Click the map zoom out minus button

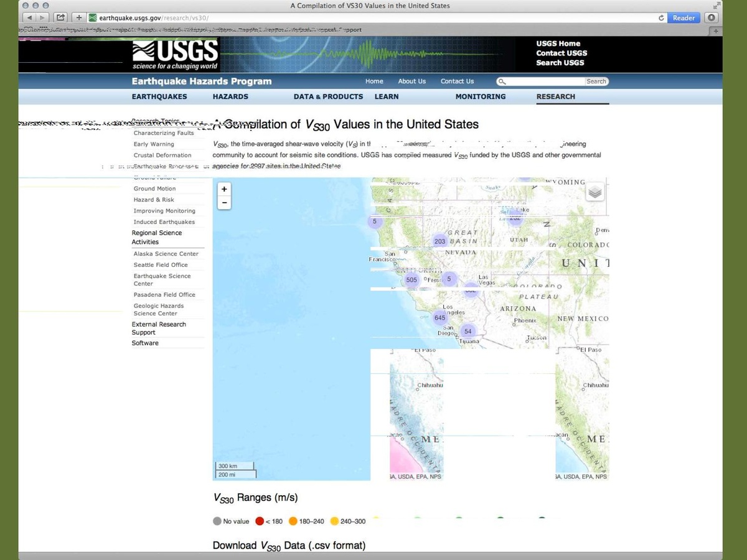(x=224, y=202)
